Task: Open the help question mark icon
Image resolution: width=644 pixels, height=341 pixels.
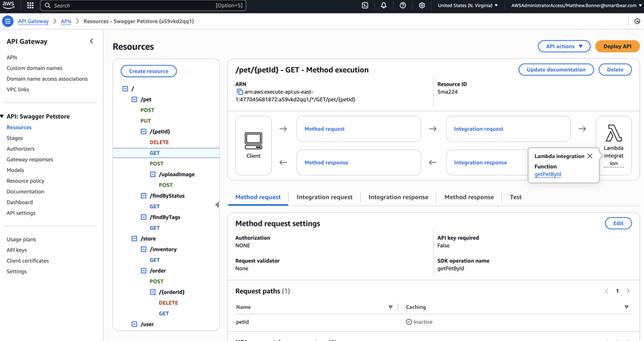Action: pyautogui.click(x=402, y=5)
